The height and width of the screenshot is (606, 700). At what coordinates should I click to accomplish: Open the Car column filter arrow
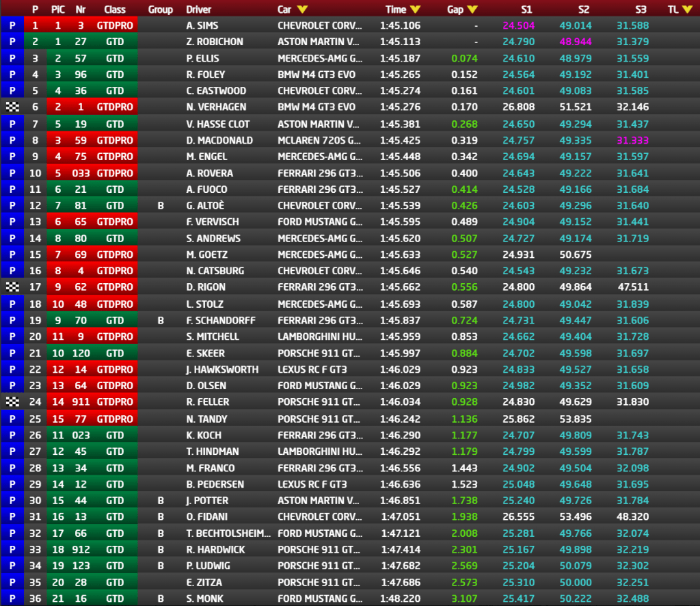[x=302, y=10]
